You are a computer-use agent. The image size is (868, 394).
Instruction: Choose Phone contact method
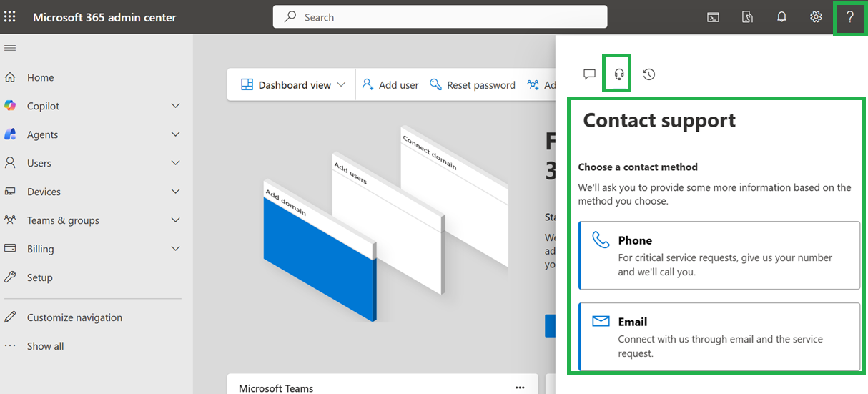tap(719, 255)
